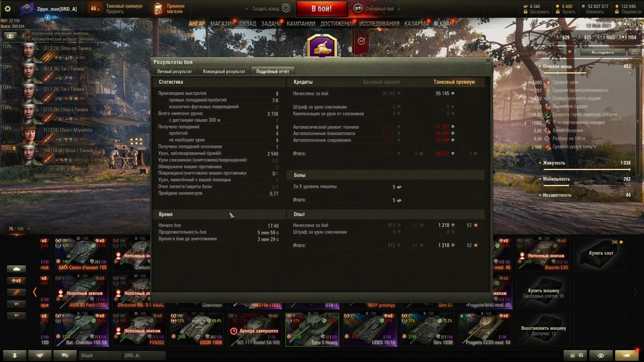The width and height of the screenshot is (644, 362).
Task: Toggle automatic crew return checkbox
Action: pyautogui.click(x=27, y=39)
